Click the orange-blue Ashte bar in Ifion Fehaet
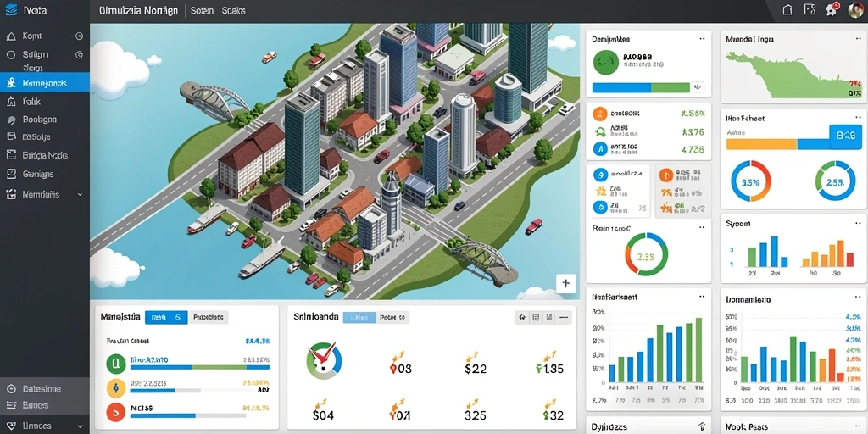Viewport: 868px width, 434px height. [x=778, y=144]
